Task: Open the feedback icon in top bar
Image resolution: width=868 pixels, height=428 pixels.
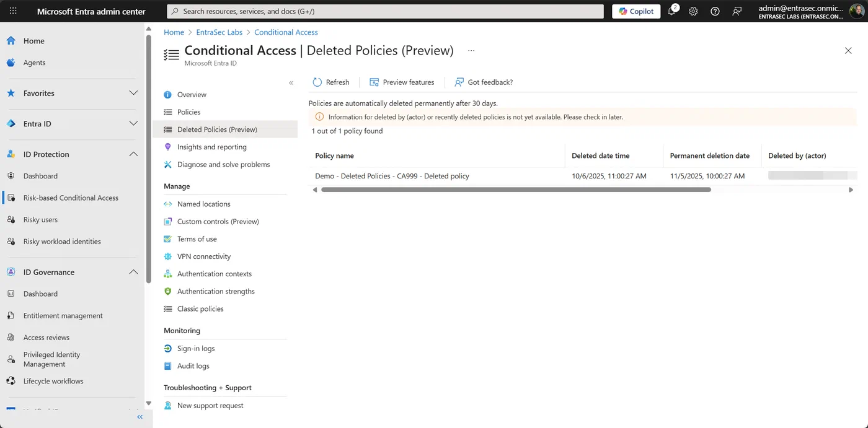Action: tap(737, 11)
